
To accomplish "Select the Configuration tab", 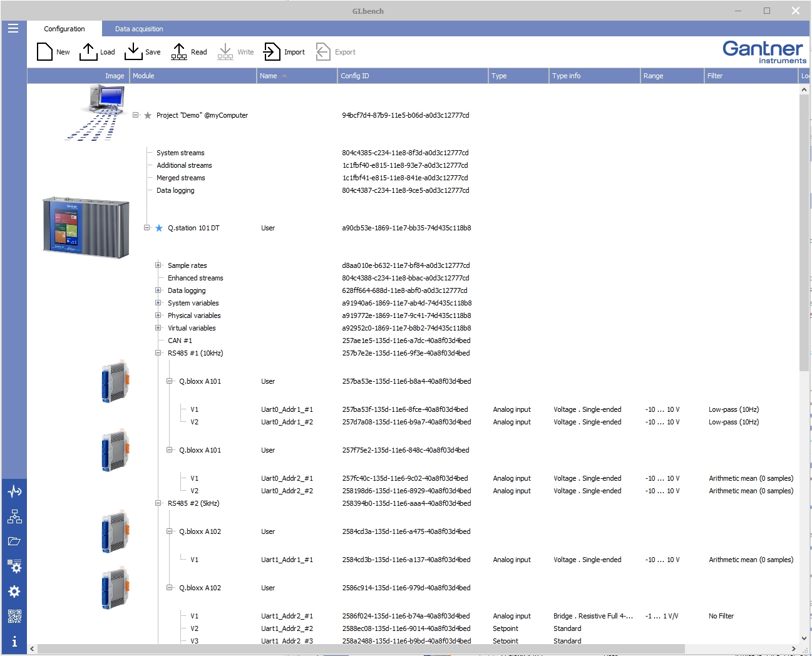I will pos(64,29).
